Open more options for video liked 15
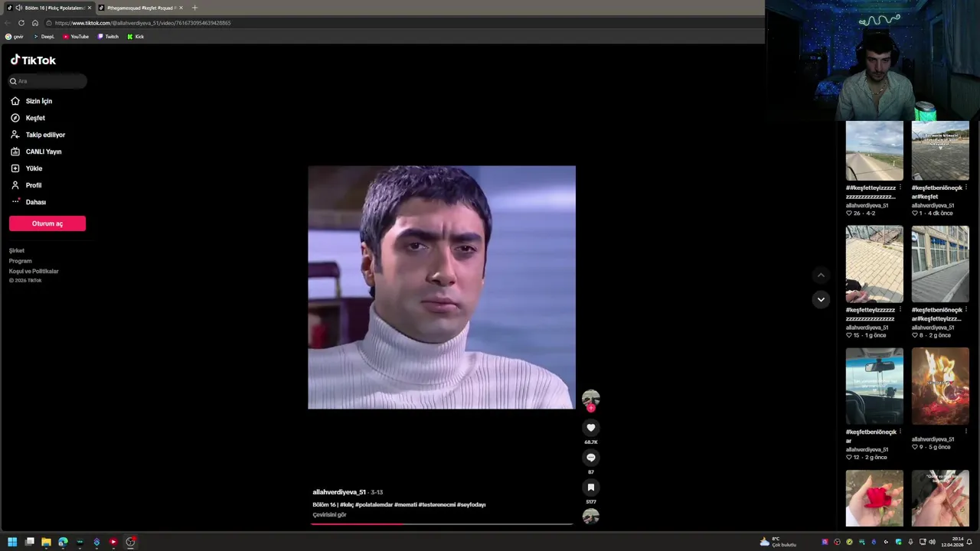Viewport: 980px width, 551px height. (x=900, y=310)
